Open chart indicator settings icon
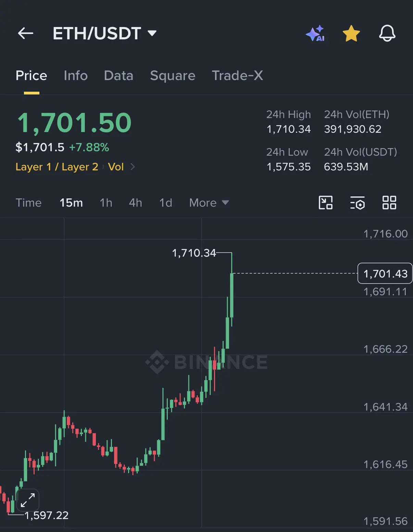 click(358, 203)
